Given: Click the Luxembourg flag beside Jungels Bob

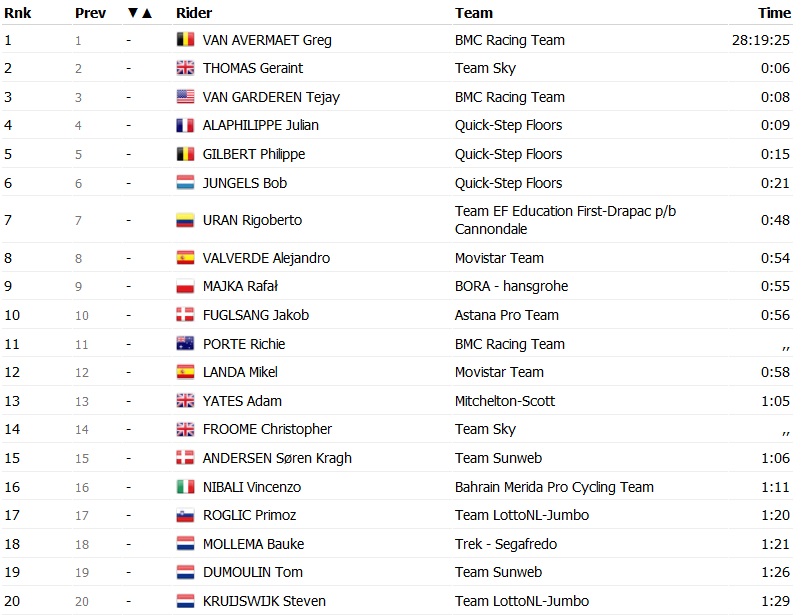Looking at the screenshot, I should (x=185, y=183).
